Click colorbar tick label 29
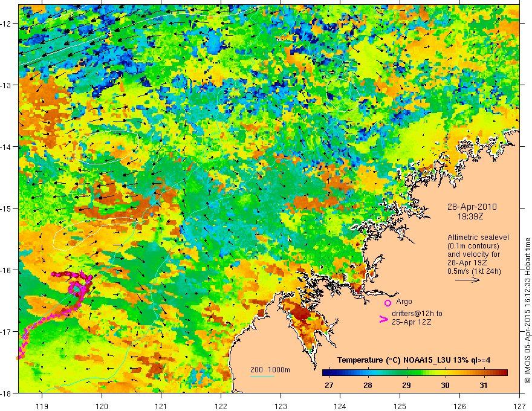Screen dimensions: 532x411 tap(406, 385)
